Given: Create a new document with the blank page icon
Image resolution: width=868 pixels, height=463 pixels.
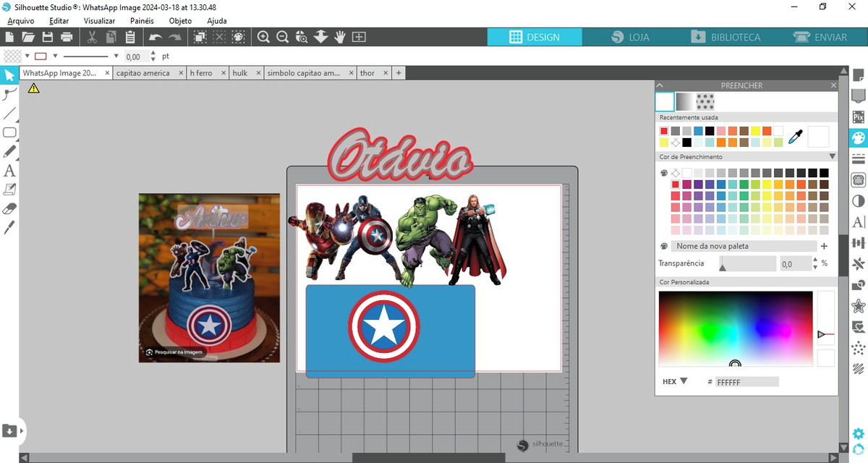Looking at the screenshot, I should click(10, 37).
